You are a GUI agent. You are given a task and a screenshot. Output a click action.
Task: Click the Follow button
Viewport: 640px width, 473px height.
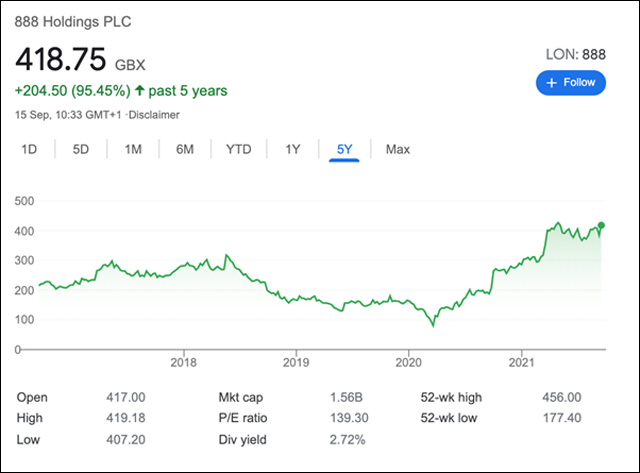click(x=570, y=83)
